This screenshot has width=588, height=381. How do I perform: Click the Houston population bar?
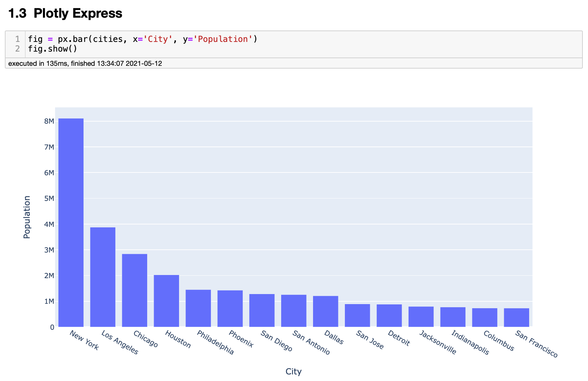coord(167,301)
